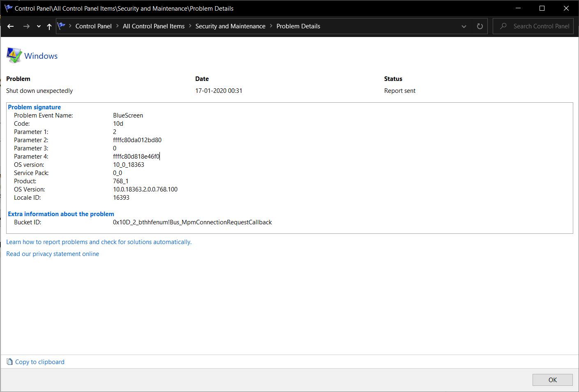The height and width of the screenshot is (392, 579).
Task: Select Control Panel breadcrumb
Action: coord(93,26)
